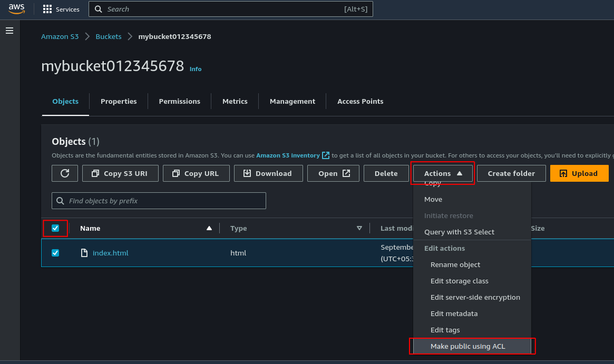Open the Amazon S3 Inventory external link
This screenshot has height=364, width=614.
[293, 155]
